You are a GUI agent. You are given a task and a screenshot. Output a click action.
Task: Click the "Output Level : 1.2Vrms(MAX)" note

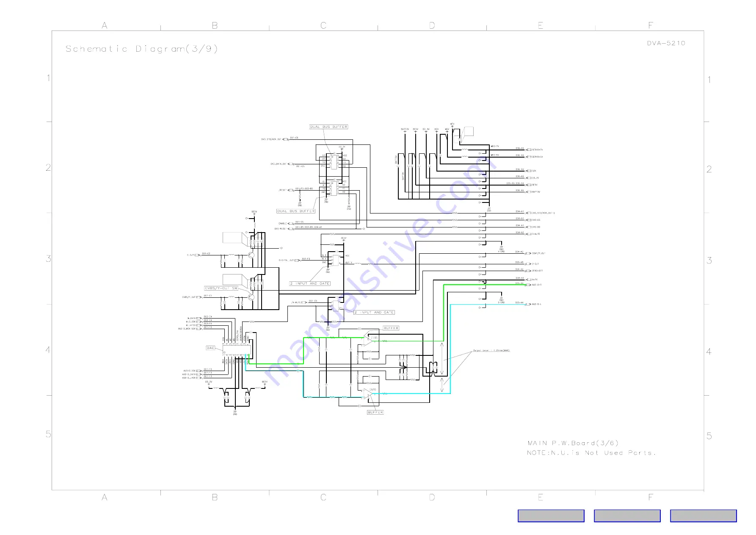[x=491, y=351]
